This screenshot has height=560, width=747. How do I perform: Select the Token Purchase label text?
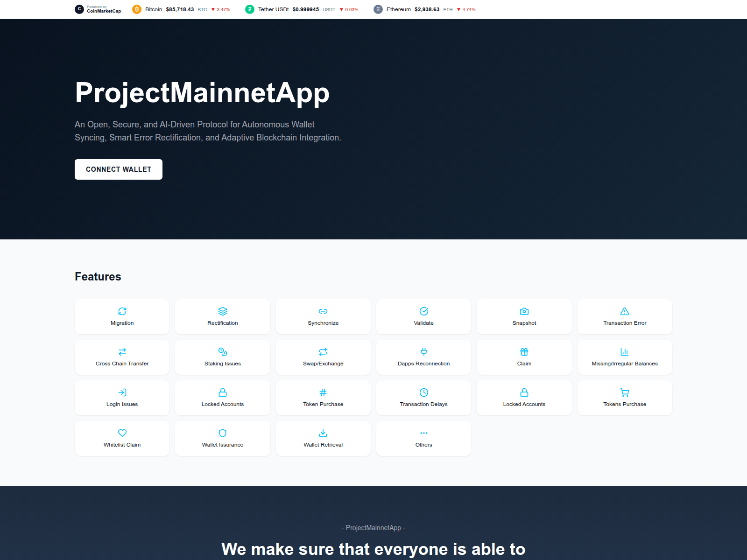(323, 404)
